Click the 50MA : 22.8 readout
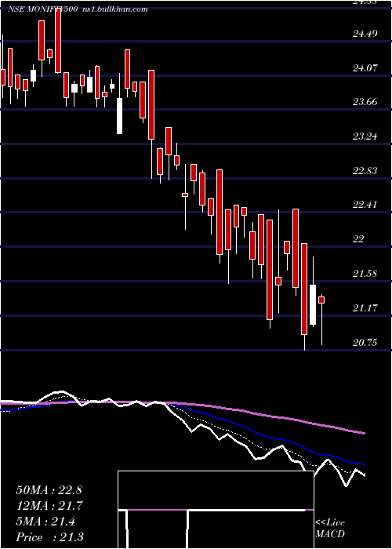Screen dimensions: 392x549 [49, 490]
